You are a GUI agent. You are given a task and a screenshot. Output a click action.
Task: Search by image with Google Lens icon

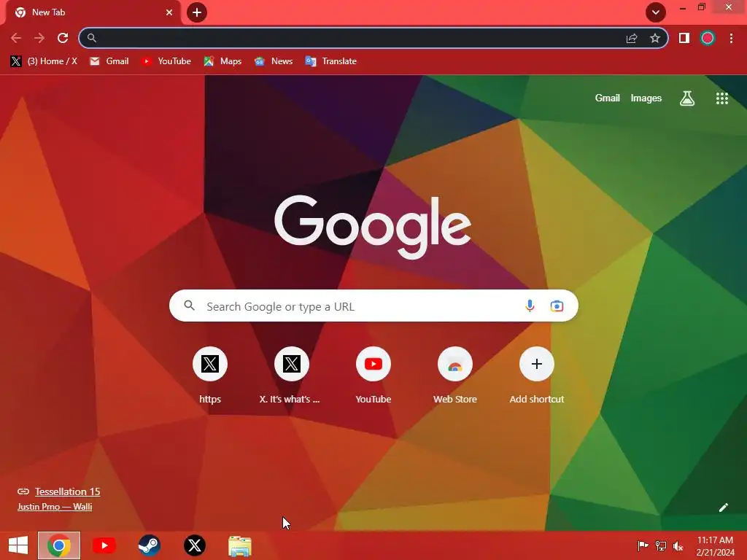557,306
